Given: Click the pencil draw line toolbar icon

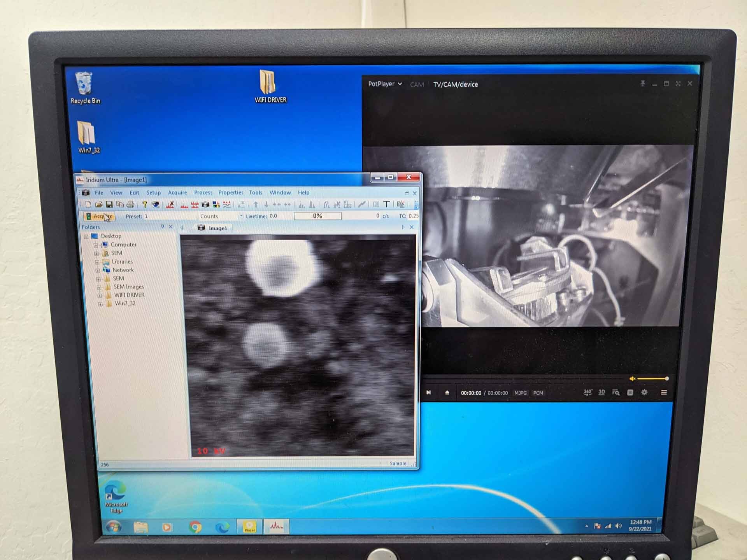Looking at the screenshot, I should pyautogui.click(x=361, y=204).
